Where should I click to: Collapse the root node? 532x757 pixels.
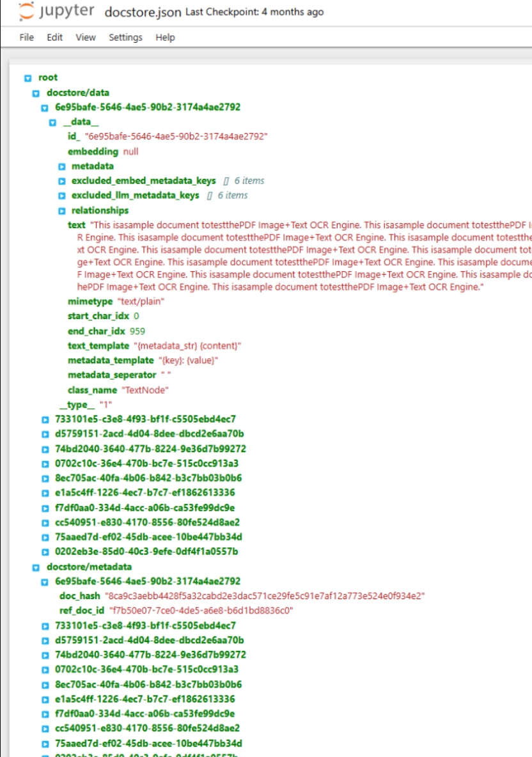[x=28, y=78]
